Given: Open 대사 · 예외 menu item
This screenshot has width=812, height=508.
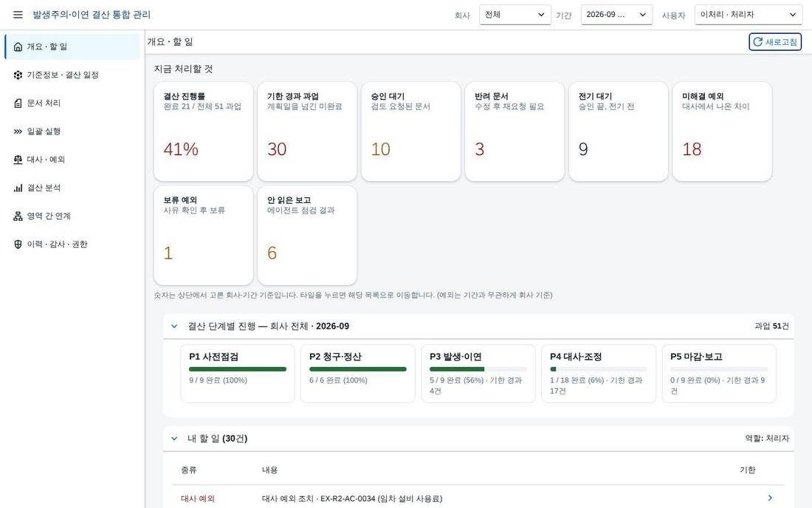Looking at the screenshot, I should click(x=72, y=159).
